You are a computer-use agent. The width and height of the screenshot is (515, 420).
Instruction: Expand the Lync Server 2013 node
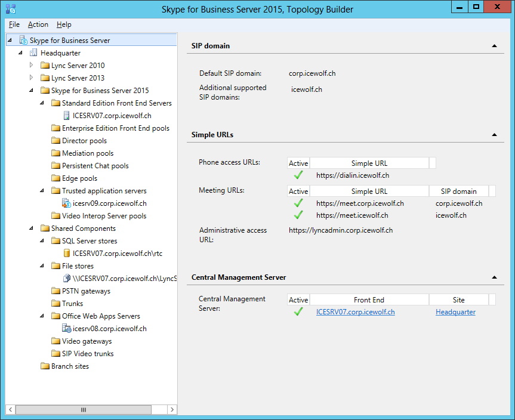coord(31,78)
